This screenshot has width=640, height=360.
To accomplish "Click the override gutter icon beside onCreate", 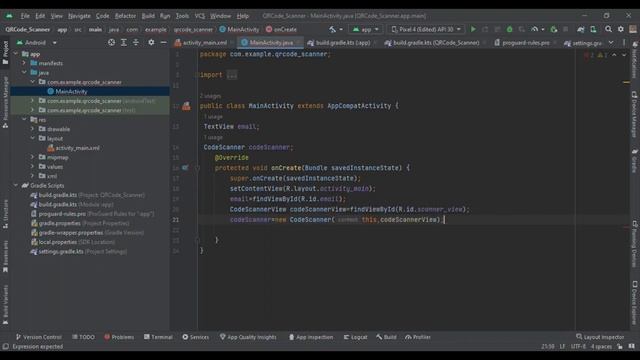I will click(185, 168).
